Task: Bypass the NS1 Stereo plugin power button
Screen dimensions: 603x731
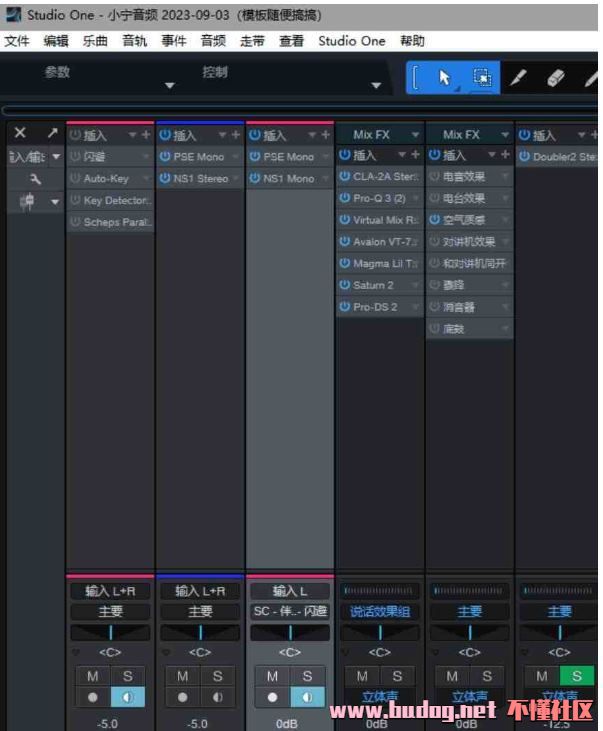Action: click(165, 178)
